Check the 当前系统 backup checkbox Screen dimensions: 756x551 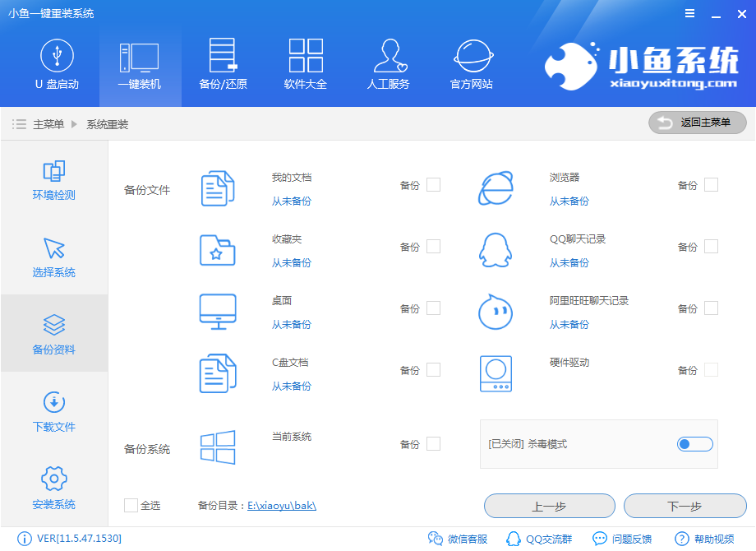(433, 444)
